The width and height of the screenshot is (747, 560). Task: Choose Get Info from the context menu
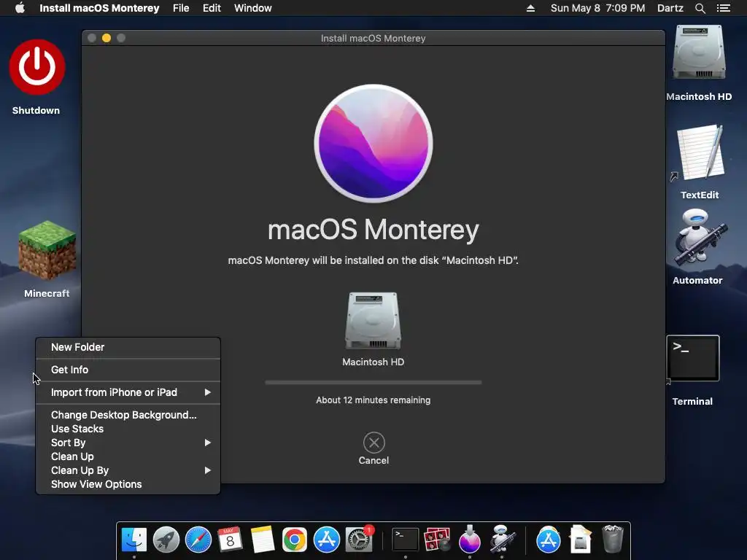pyautogui.click(x=128, y=370)
